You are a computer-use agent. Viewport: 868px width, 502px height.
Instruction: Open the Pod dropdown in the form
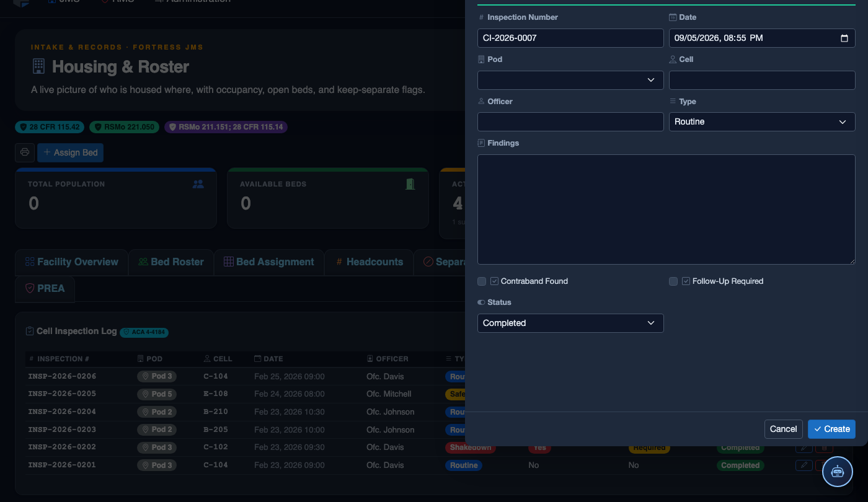coord(570,80)
